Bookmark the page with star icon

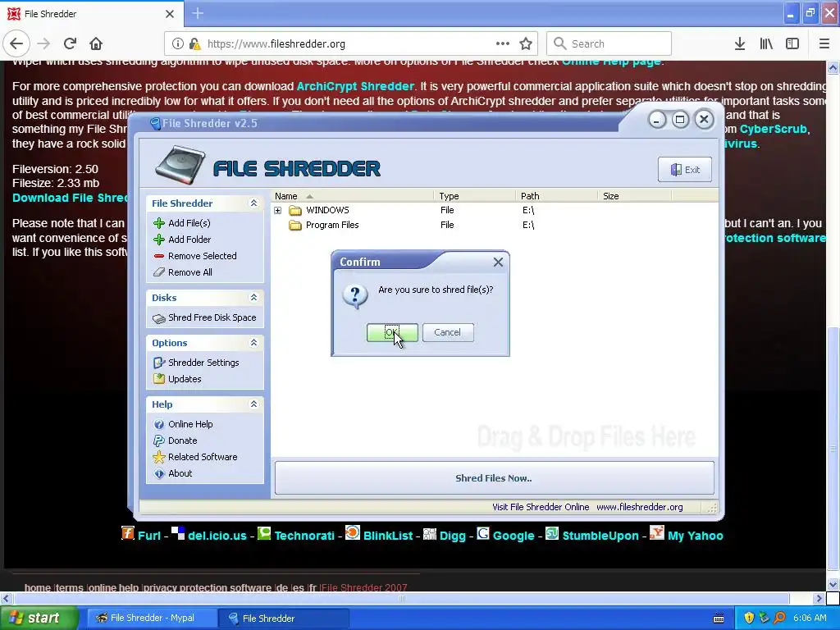(526, 44)
